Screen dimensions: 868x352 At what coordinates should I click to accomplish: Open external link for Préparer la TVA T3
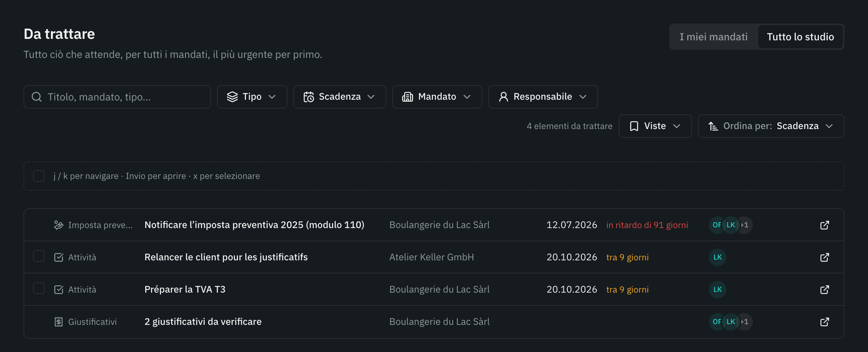pyautogui.click(x=824, y=290)
